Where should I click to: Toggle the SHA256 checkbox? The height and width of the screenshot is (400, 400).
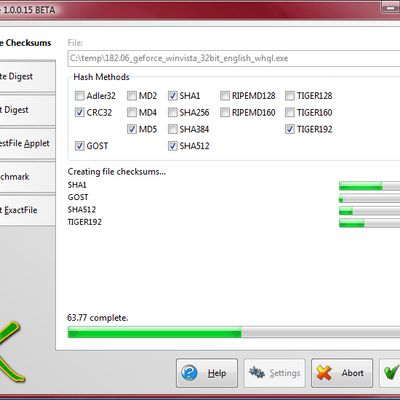click(172, 113)
